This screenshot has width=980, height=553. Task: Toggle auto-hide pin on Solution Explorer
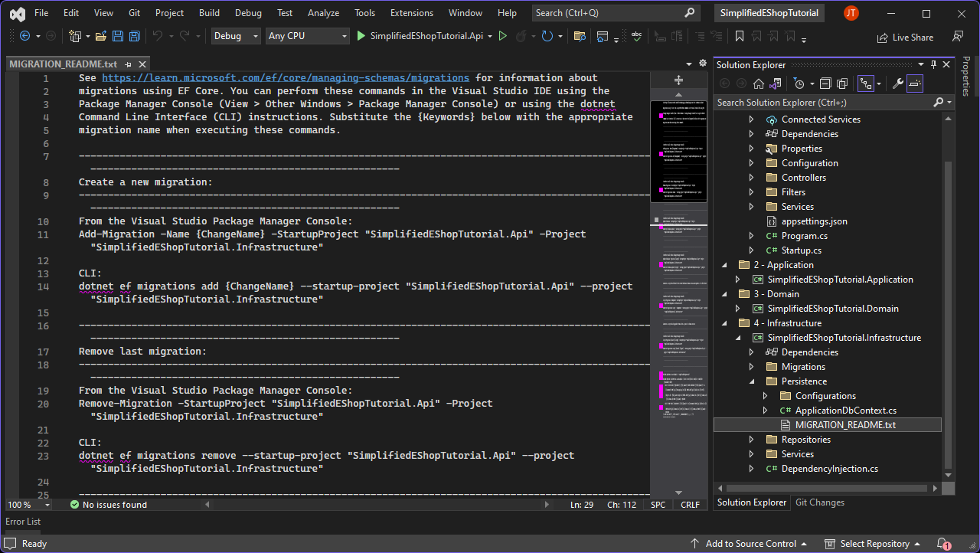click(933, 65)
